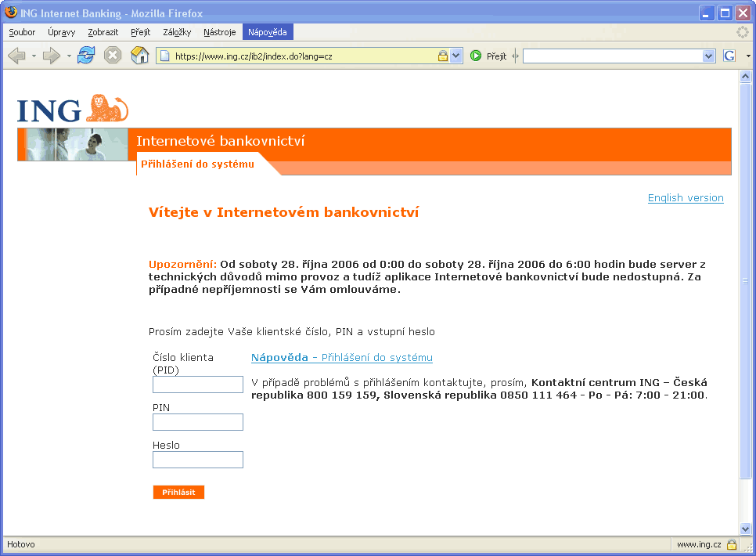
Task: Click the Internetové bankovnictví banner title
Action: 221,141
